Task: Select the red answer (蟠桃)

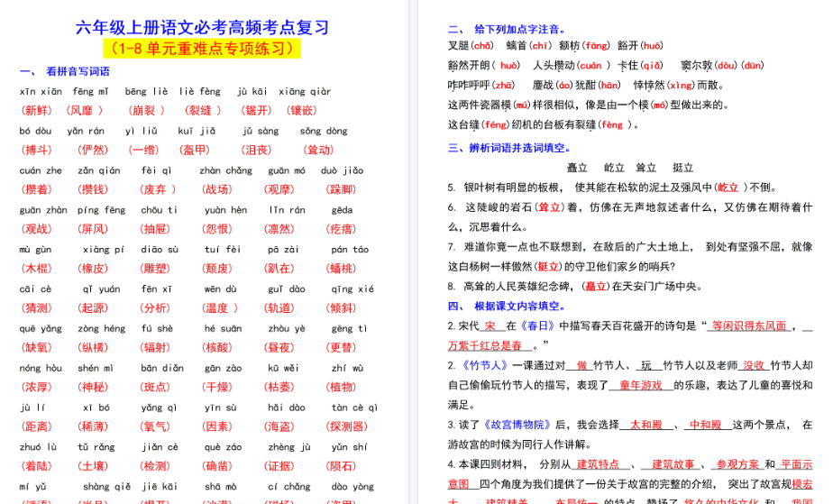Action: [341, 269]
